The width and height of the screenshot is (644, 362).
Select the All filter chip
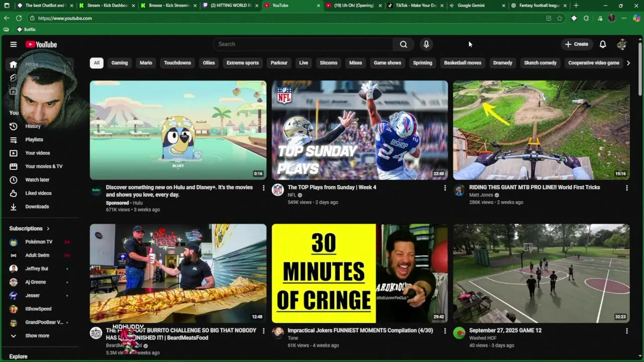pyautogui.click(x=97, y=63)
